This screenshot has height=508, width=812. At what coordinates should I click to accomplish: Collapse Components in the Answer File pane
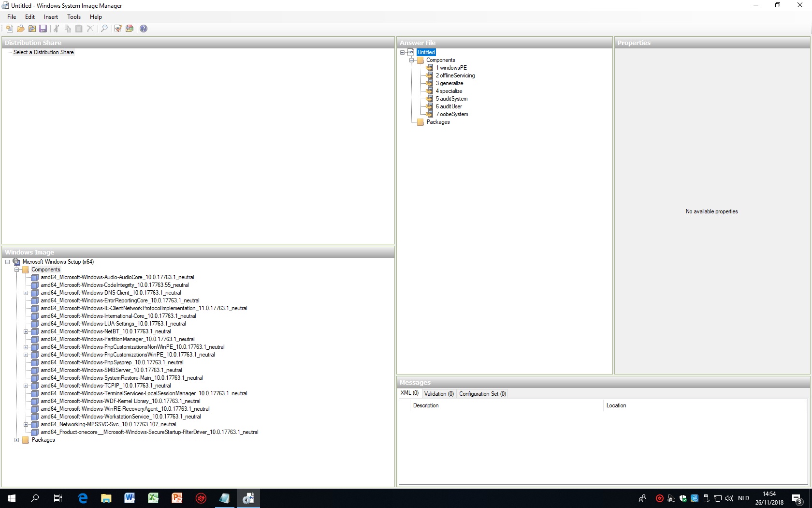tap(412, 60)
